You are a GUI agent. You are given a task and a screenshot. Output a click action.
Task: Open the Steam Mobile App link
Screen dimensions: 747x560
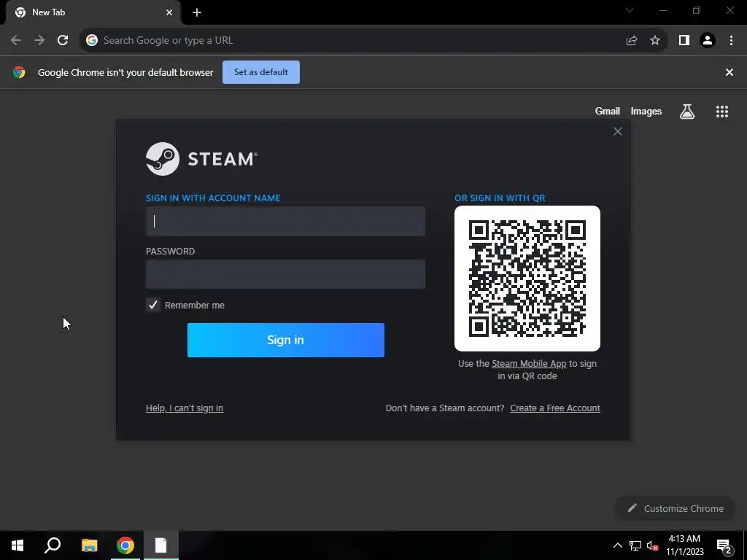[x=529, y=364]
